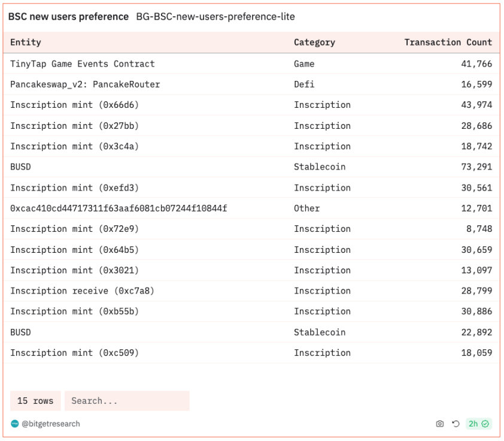This screenshot has height=441, width=504.
Task: Open the BSC new users preference title
Action: tap(68, 17)
